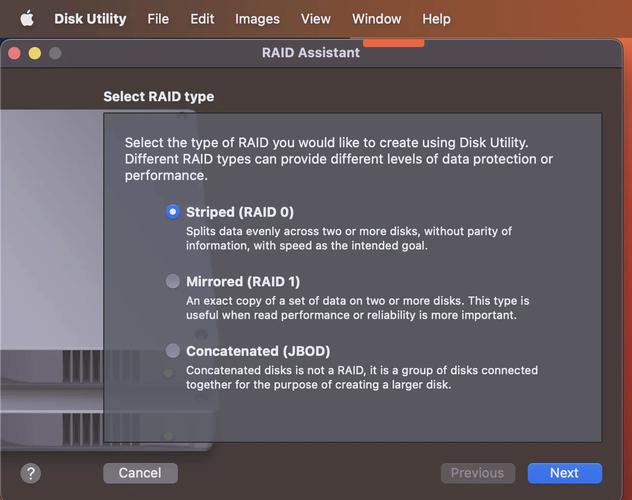Open the Images menu
The image size is (632, 500).
pyautogui.click(x=257, y=19)
